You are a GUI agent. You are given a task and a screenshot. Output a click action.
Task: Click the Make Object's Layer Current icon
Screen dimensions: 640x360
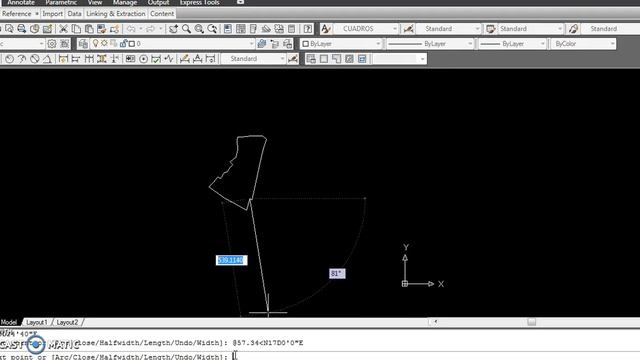(x=262, y=44)
